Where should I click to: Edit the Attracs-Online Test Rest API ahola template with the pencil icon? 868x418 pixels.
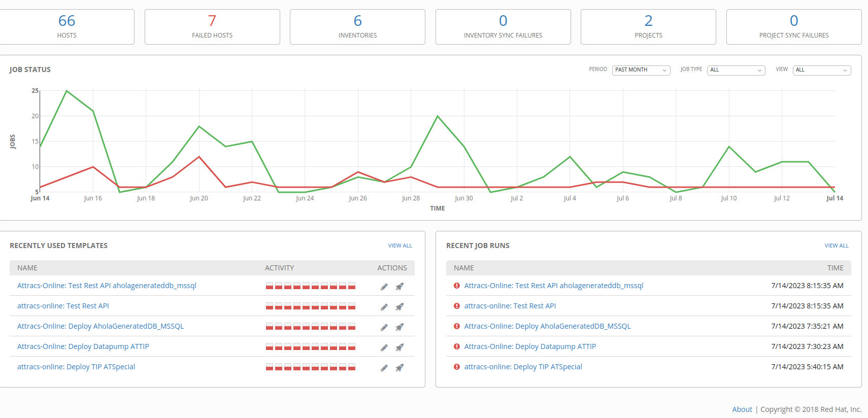[x=384, y=287]
